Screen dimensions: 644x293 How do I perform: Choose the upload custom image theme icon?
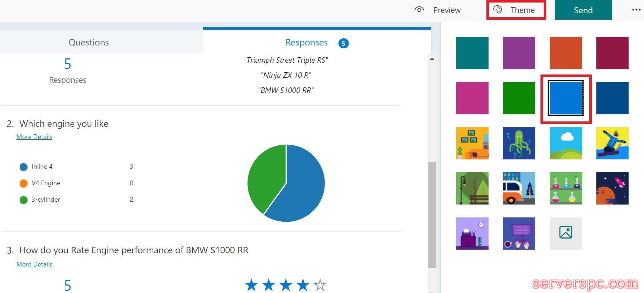click(x=566, y=233)
